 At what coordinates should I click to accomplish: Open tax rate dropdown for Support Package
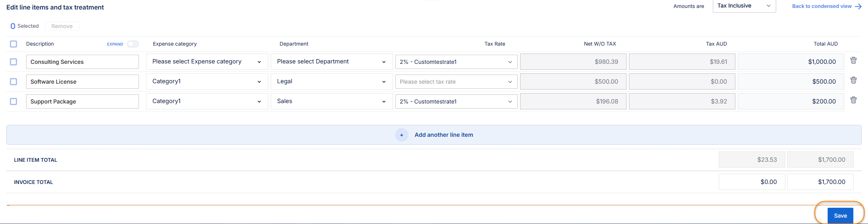click(456, 101)
